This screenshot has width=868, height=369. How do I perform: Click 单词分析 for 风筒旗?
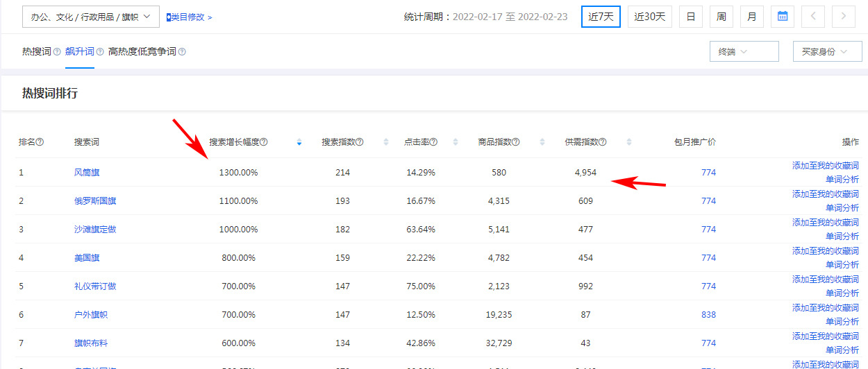[842, 180]
